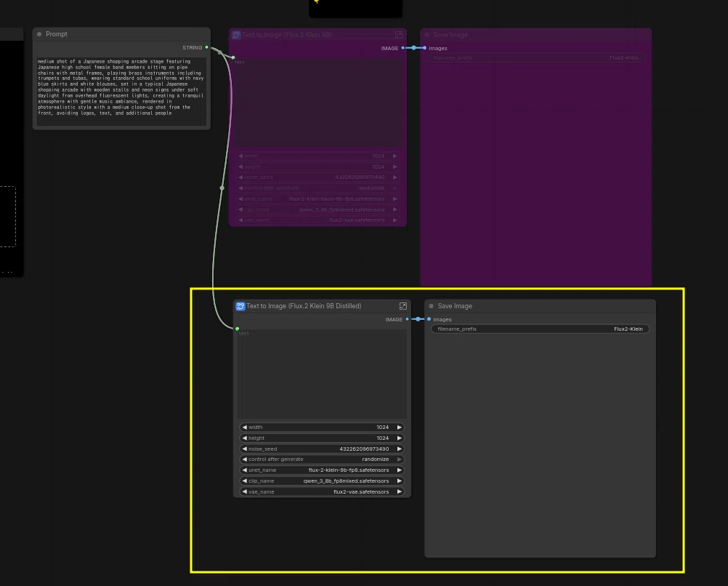Click link midpoint between bypassed node and Save Image
Screen dimensions: 728x586
(x=414, y=48)
